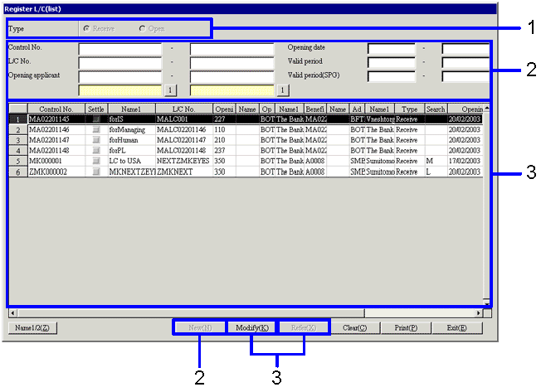546x392 pixels.
Task: Toggle Settle checkbox for MK000001 row
Action: 95,161
